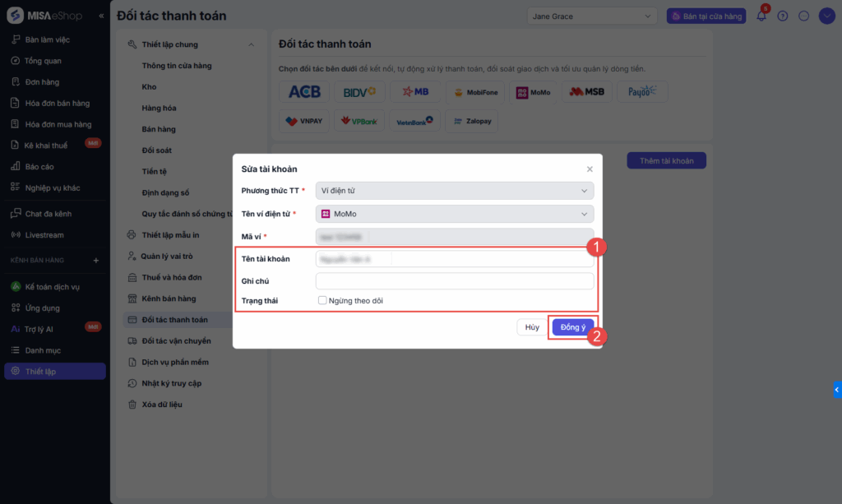842x504 pixels.
Task: Open the Phương thức TT dropdown
Action: (455, 191)
